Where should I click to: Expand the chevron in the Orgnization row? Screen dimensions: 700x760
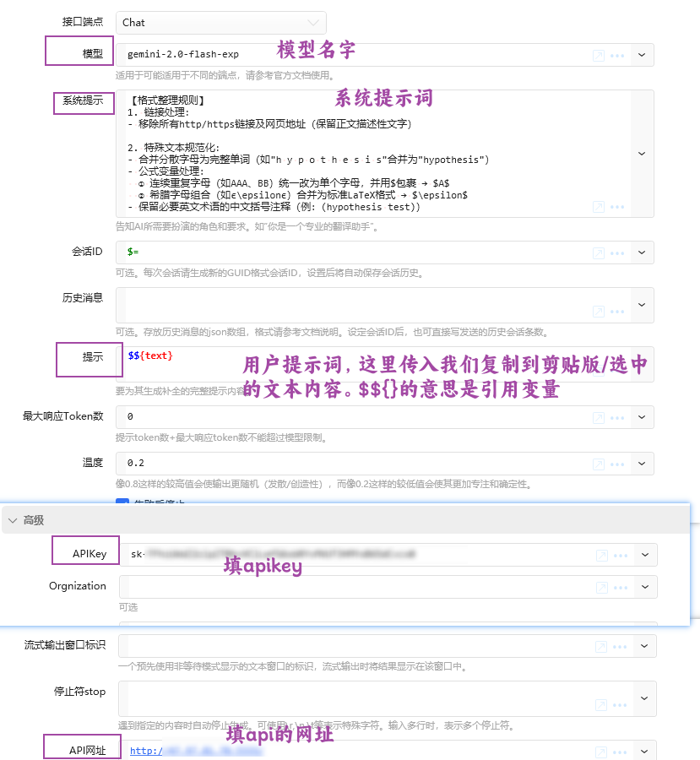(x=645, y=587)
